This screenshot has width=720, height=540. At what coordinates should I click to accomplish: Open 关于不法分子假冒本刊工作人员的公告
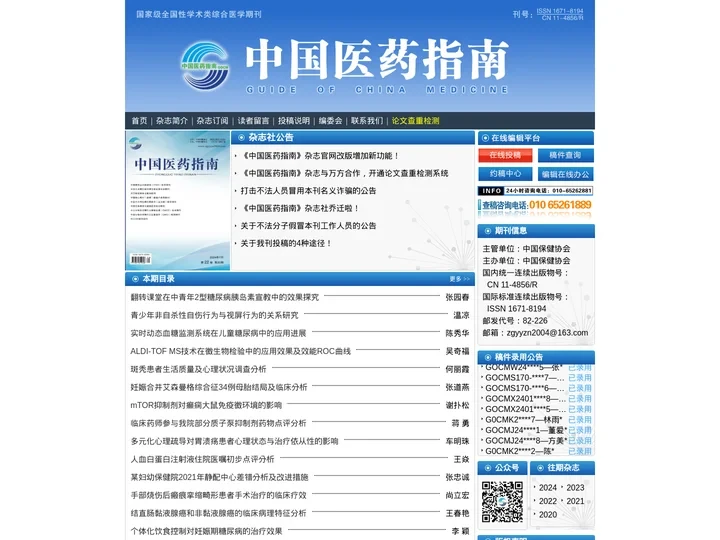[308, 225]
